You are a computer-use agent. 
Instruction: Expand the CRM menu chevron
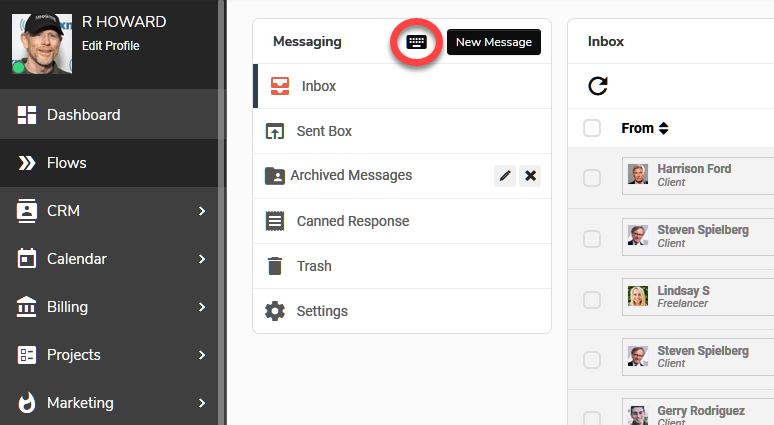(x=201, y=211)
